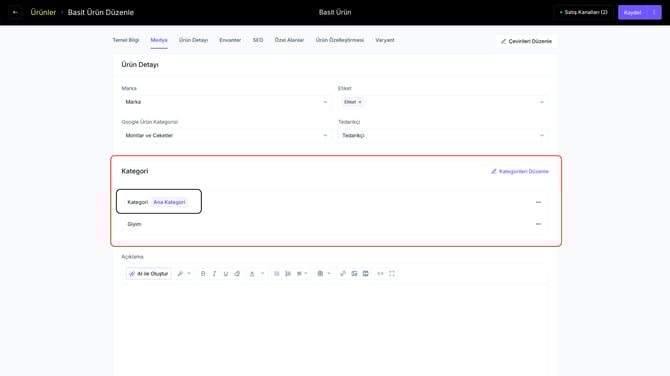670x376 pixels.
Task: Click inside the Açıklama text area
Action: 335,329
